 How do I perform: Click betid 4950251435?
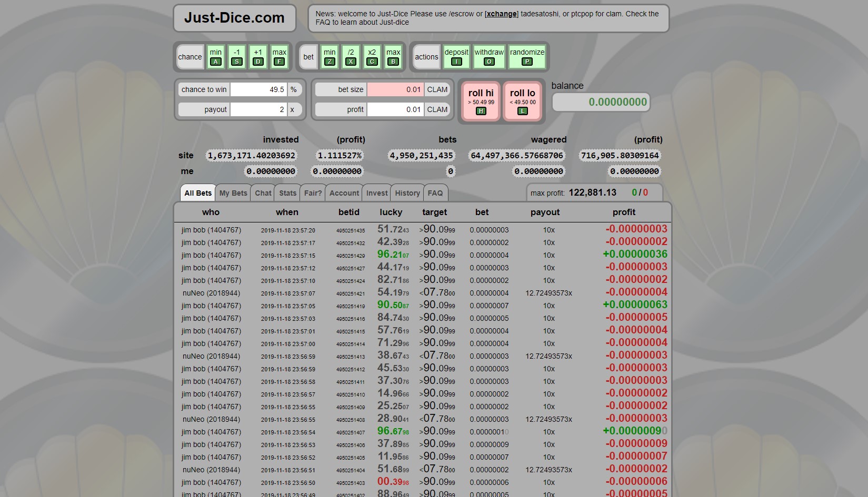[351, 230]
